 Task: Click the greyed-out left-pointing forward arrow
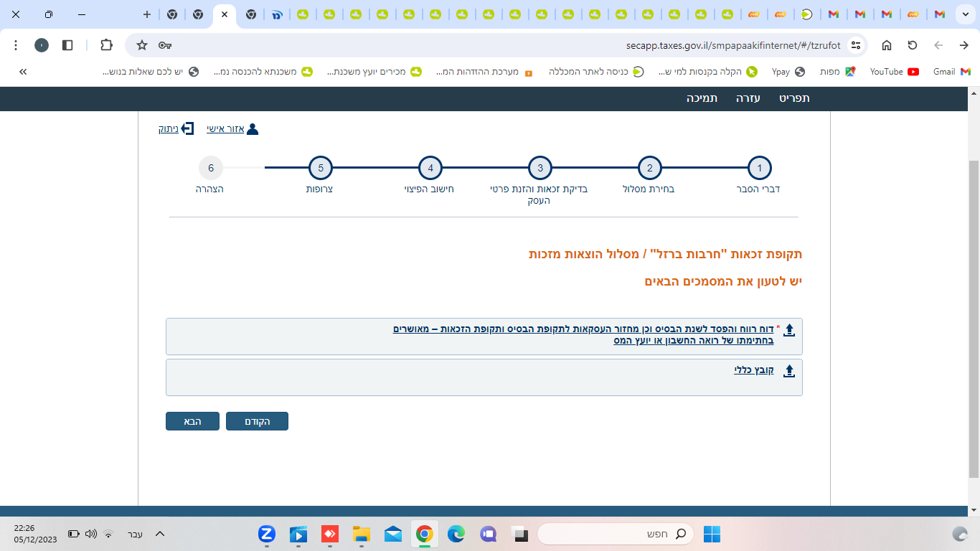point(938,45)
